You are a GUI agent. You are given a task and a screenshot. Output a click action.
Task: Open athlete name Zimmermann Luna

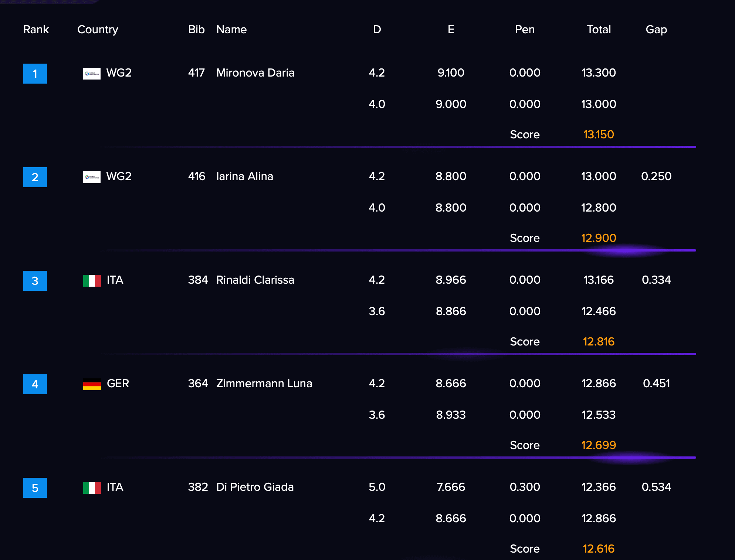264,384
